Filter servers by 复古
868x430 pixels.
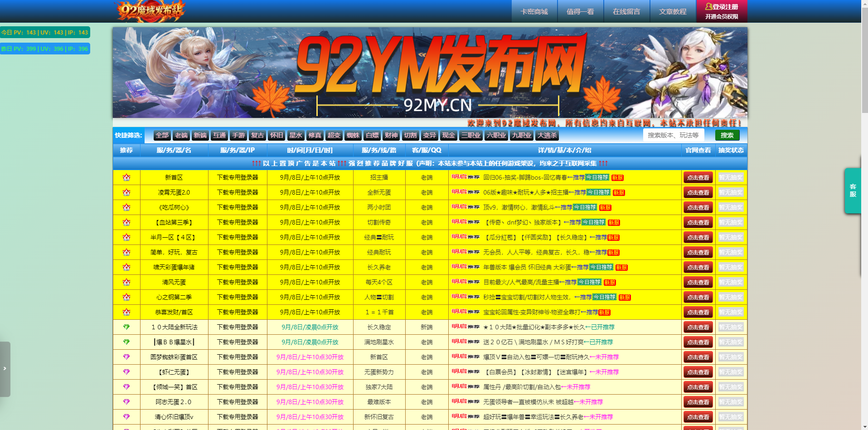pyautogui.click(x=257, y=135)
